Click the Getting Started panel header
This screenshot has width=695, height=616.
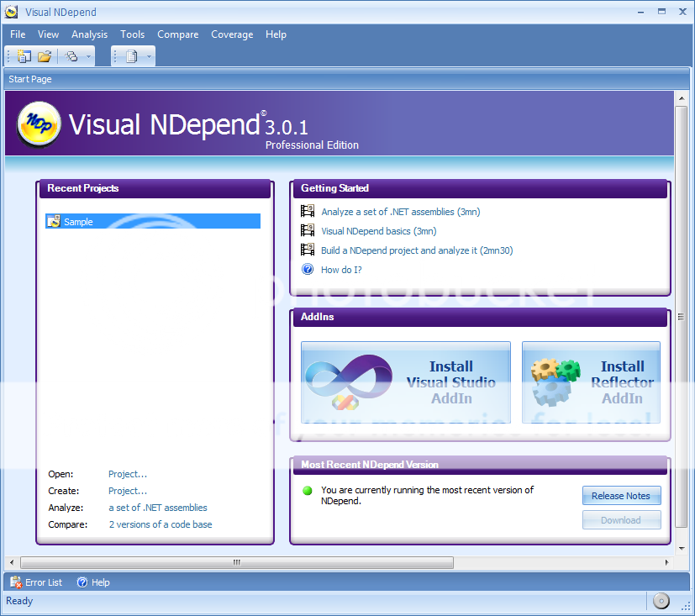480,188
